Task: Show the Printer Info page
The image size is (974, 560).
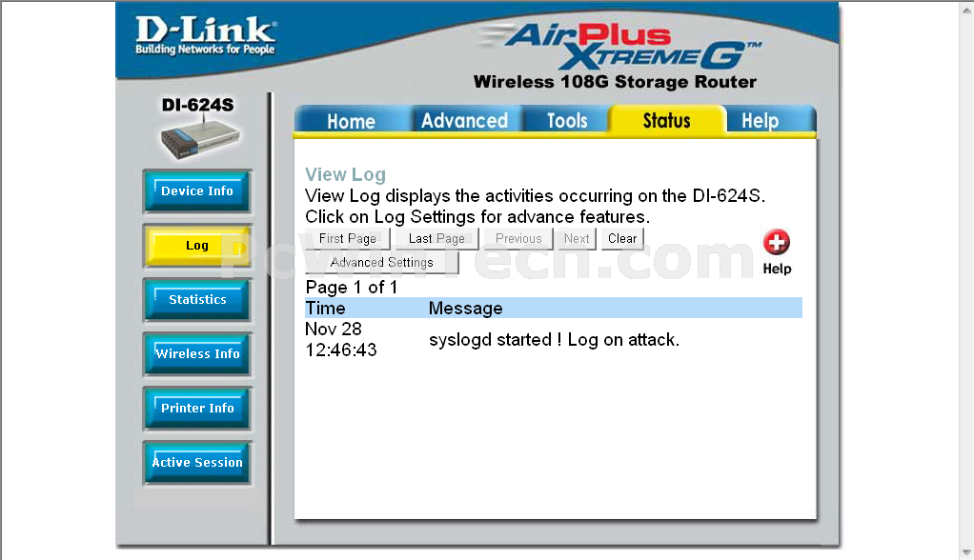Action: coord(197,408)
